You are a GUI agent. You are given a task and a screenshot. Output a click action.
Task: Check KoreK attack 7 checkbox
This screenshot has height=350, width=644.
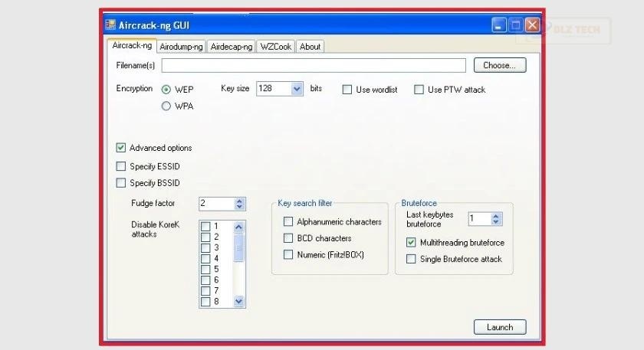click(205, 291)
